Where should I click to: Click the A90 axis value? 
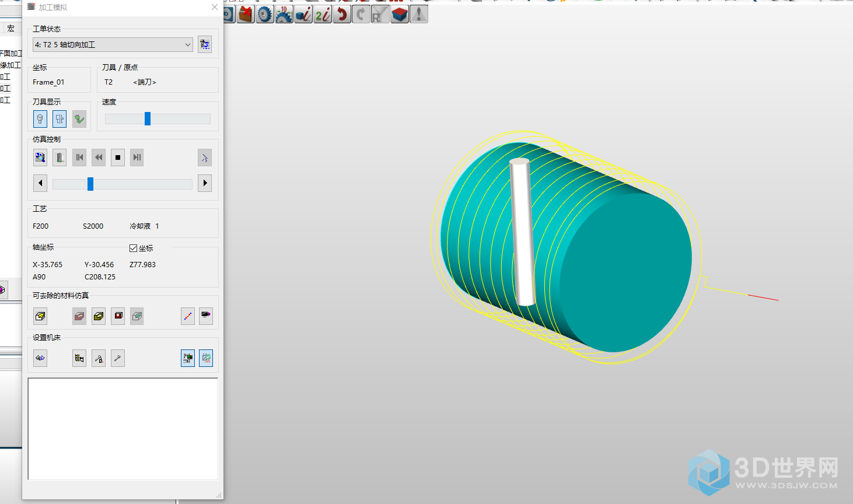39,277
